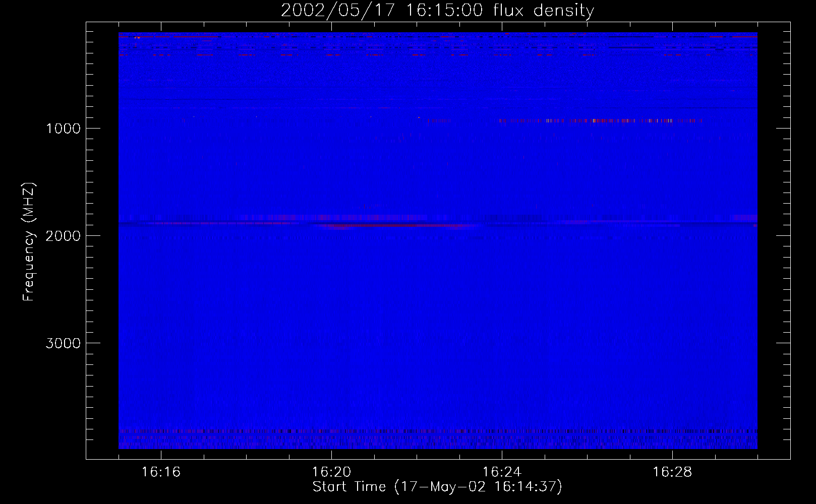Click the 16:28 time axis label
This screenshot has height=504, width=816.
point(672,472)
